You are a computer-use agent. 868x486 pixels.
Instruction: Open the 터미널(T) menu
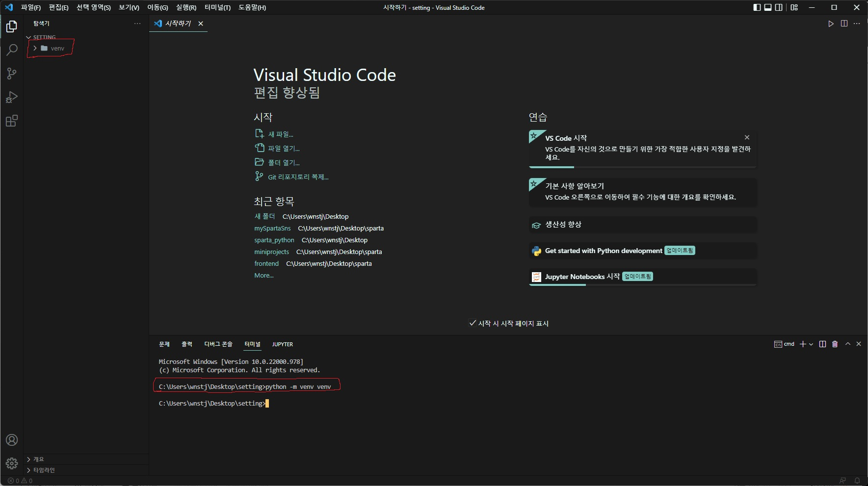pyautogui.click(x=217, y=7)
